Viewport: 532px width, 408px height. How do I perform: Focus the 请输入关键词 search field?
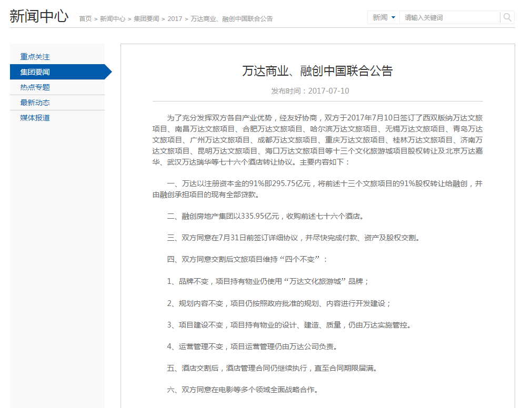[449, 17]
